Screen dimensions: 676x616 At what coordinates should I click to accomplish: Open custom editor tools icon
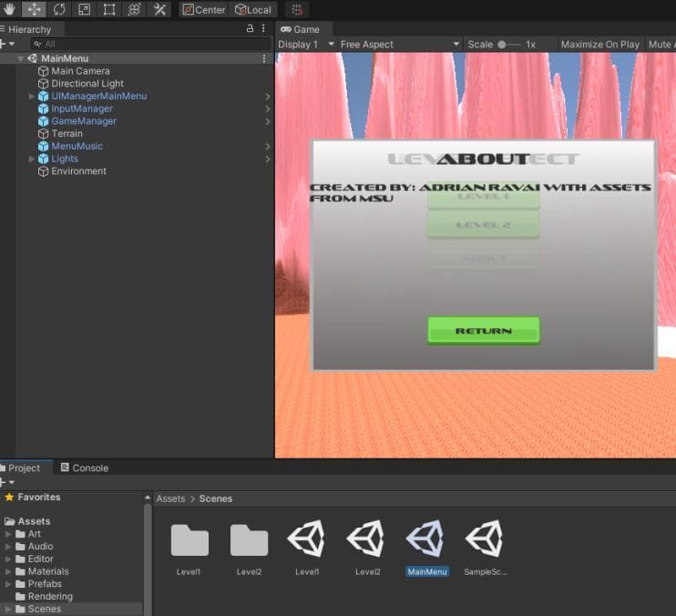(x=159, y=9)
